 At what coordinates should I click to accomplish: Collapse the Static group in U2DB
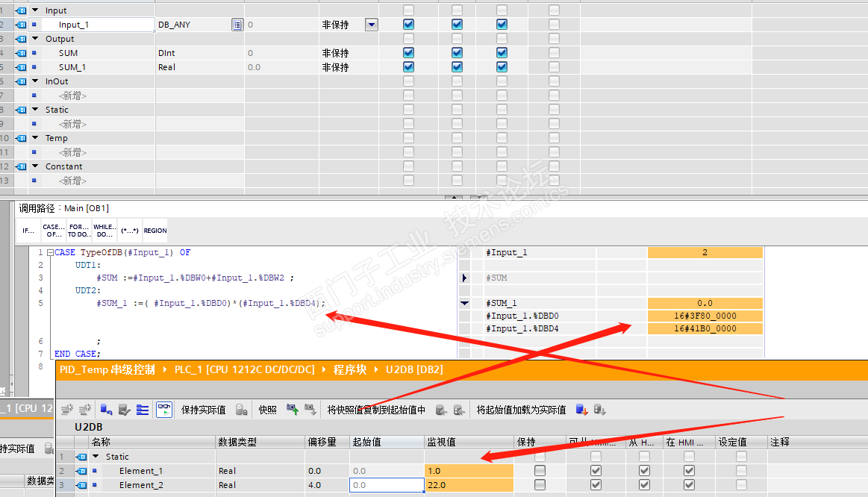coord(96,457)
